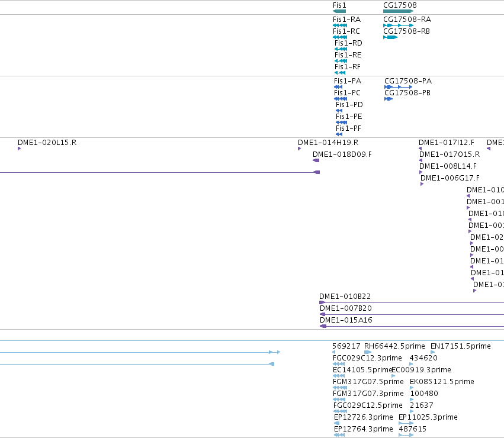504x438 pixels.
Task: Select the CG17508 gene label
Action: [400, 5]
